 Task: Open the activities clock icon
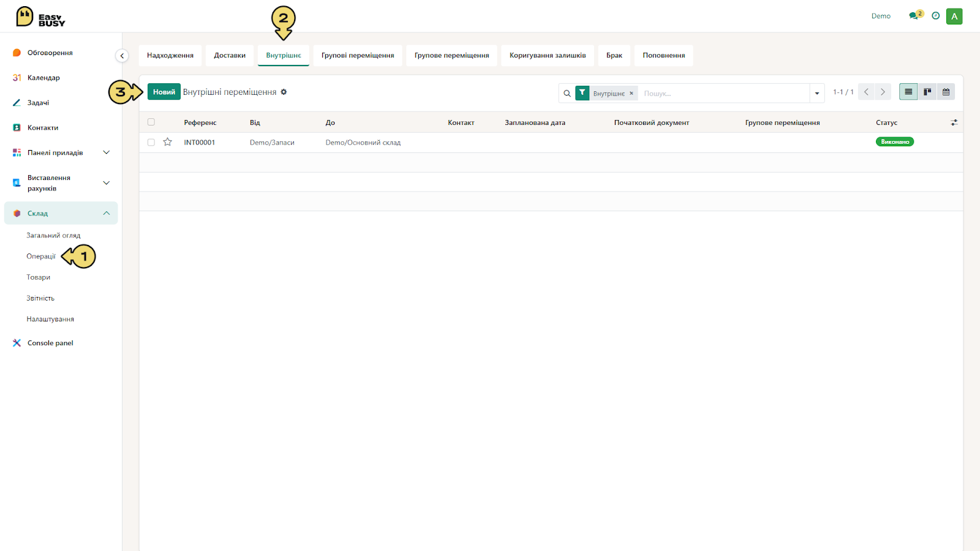[x=935, y=16]
